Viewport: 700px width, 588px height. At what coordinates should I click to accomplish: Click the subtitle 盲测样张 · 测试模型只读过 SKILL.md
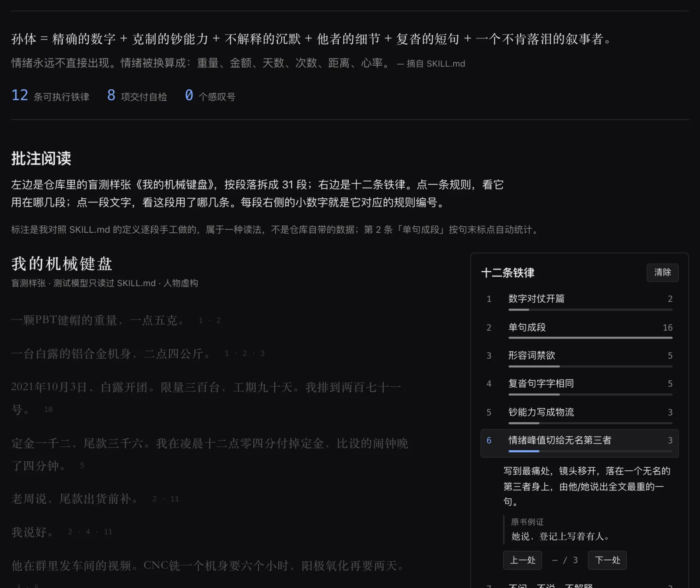105,283
